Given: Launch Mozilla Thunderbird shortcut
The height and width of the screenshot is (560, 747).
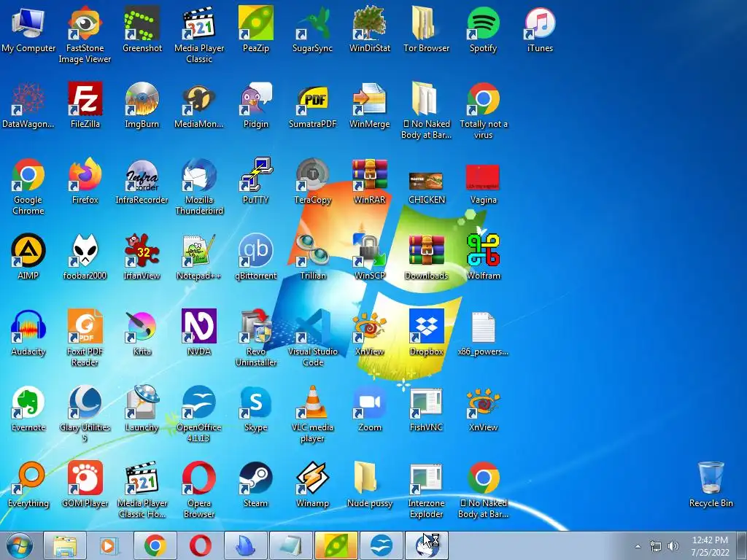Looking at the screenshot, I should [198, 186].
